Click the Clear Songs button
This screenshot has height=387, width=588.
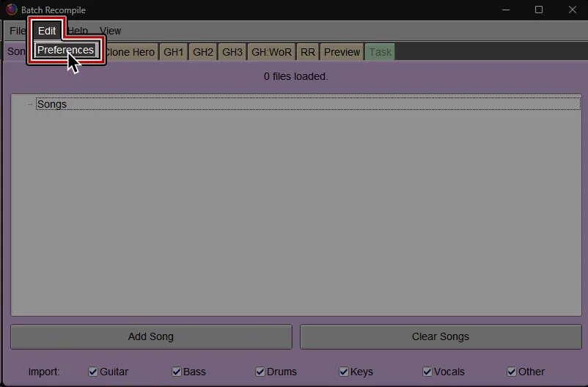441,336
